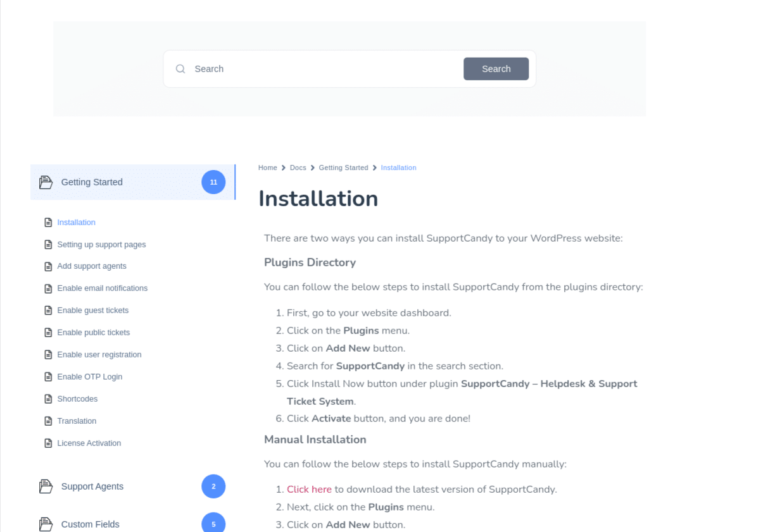Click the License Activation document icon
The height and width of the screenshot is (532, 775).
point(48,443)
